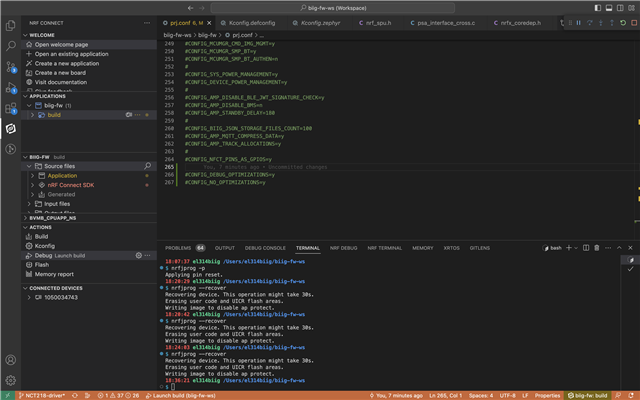Open the Accounts menu icon
Image resolution: width=640 pixels, height=400 pixels.
[11, 360]
